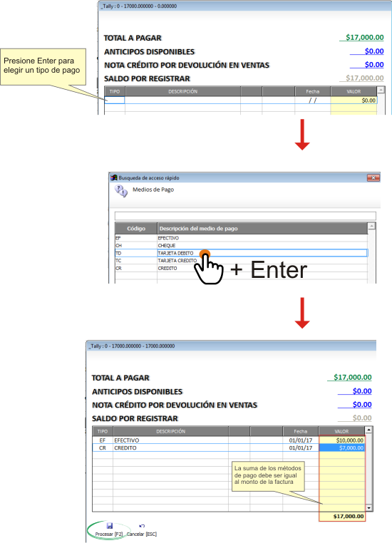Click scroll-down arrow of the bottom payment grid
392x543 pixels.
[368, 508]
